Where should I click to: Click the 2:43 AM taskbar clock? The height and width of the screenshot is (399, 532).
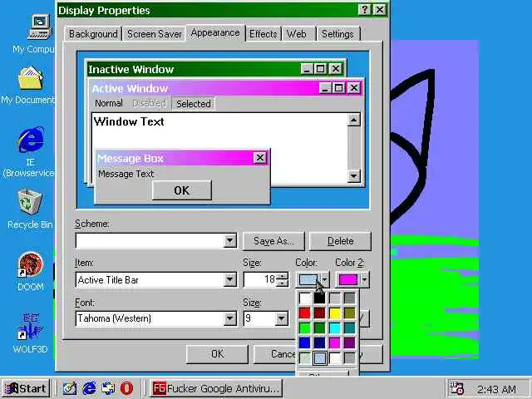(x=496, y=389)
